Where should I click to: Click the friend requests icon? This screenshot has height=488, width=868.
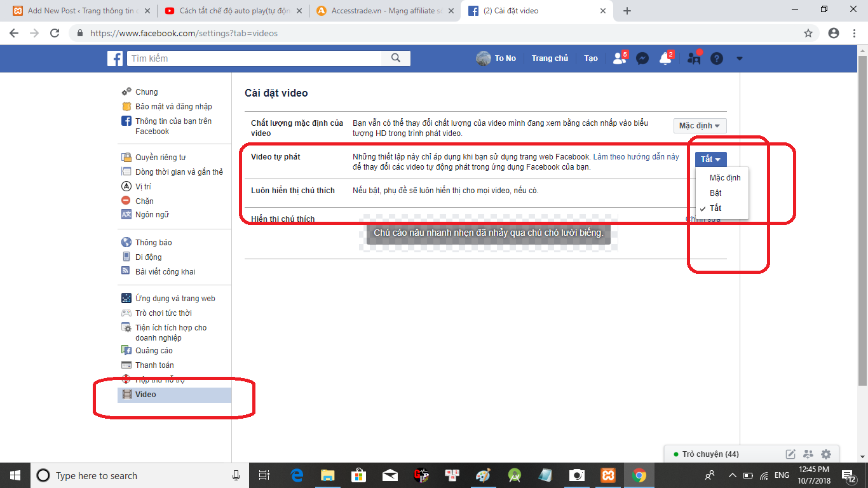click(x=618, y=58)
